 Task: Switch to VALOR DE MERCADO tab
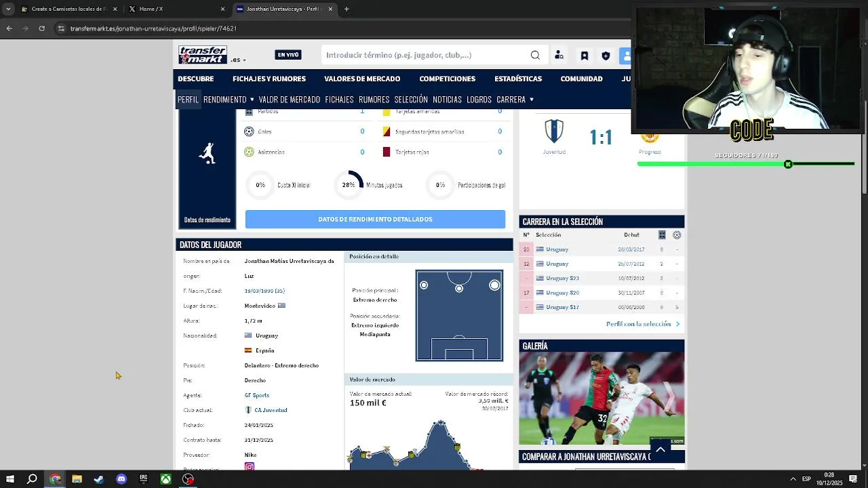pyautogui.click(x=290, y=100)
